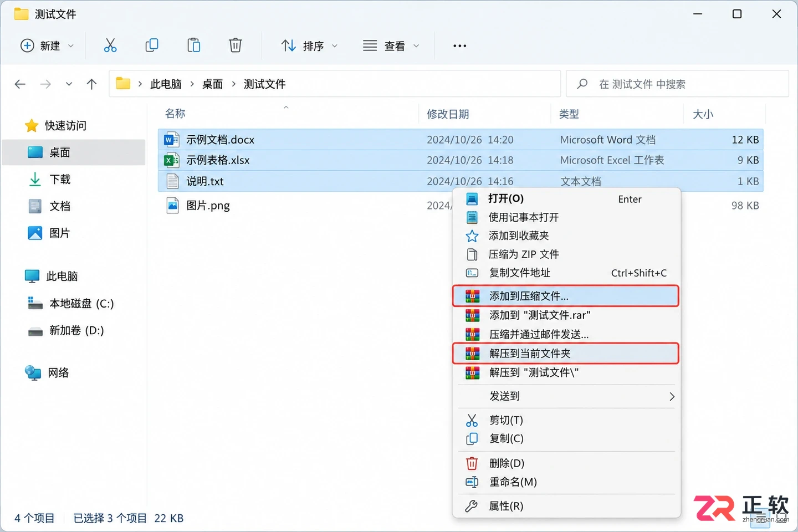This screenshot has height=532, width=798.
Task: Open 图片 in the sidebar
Action: coord(60,233)
